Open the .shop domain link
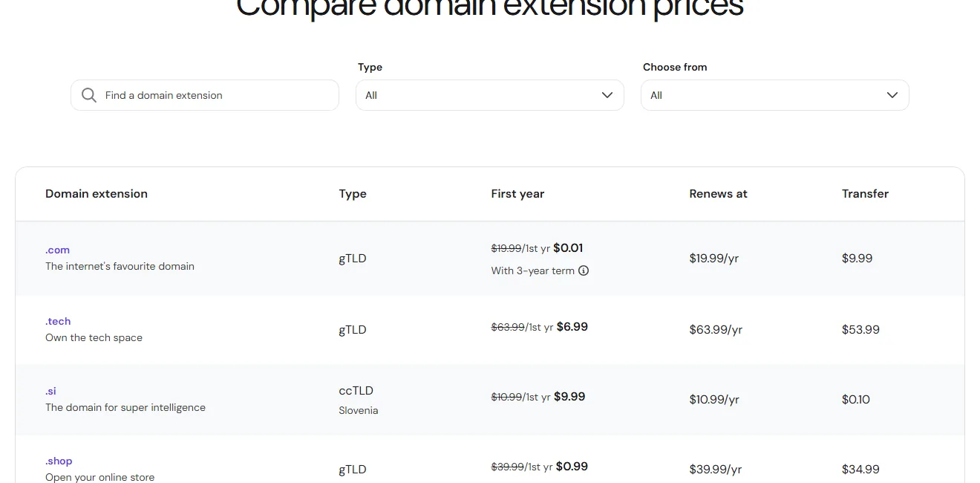The image size is (980, 483). point(59,461)
